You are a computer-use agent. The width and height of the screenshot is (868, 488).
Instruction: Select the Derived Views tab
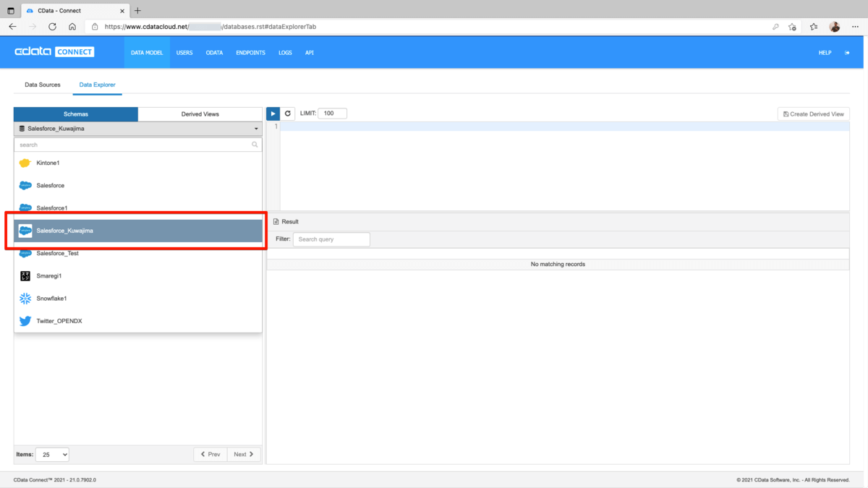tap(200, 114)
